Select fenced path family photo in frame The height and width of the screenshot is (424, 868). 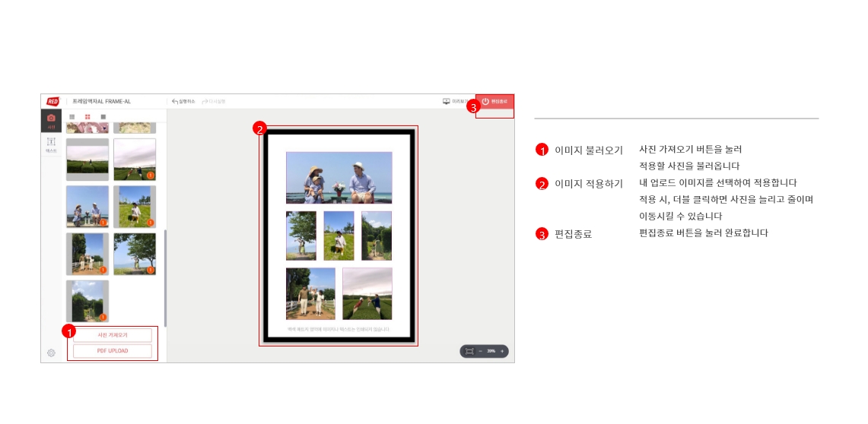click(310, 293)
